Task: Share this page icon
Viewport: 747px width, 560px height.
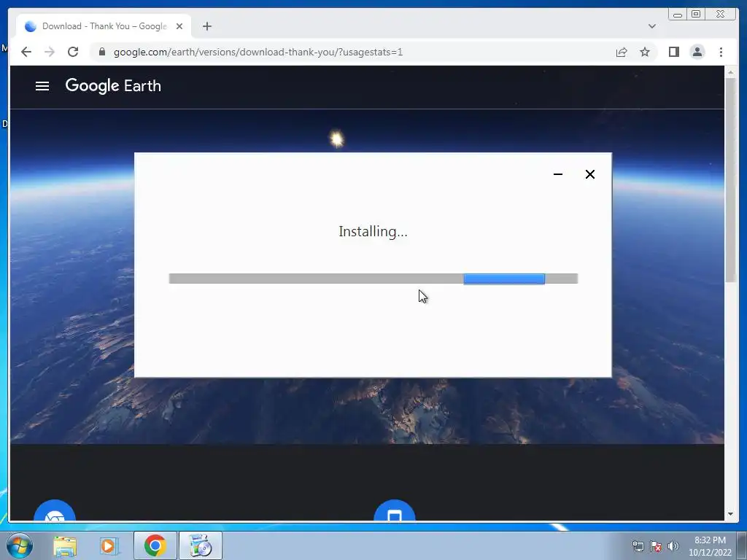Action: click(x=622, y=52)
